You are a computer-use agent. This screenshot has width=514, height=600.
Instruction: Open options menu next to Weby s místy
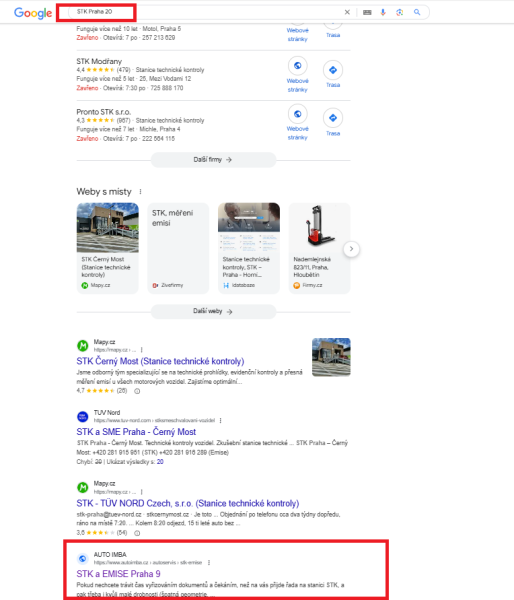(140, 192)
